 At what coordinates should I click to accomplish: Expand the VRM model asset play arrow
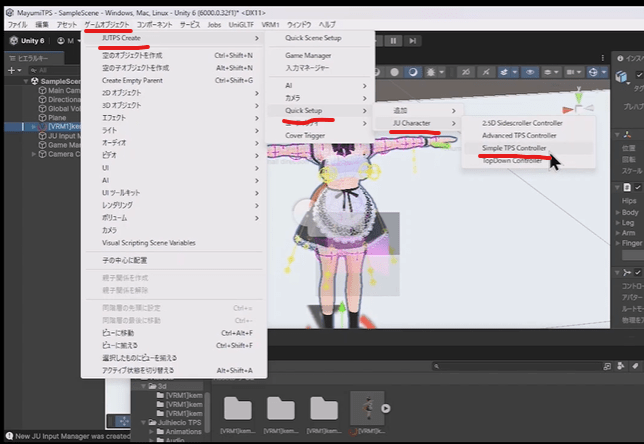[x=385, y=408]
